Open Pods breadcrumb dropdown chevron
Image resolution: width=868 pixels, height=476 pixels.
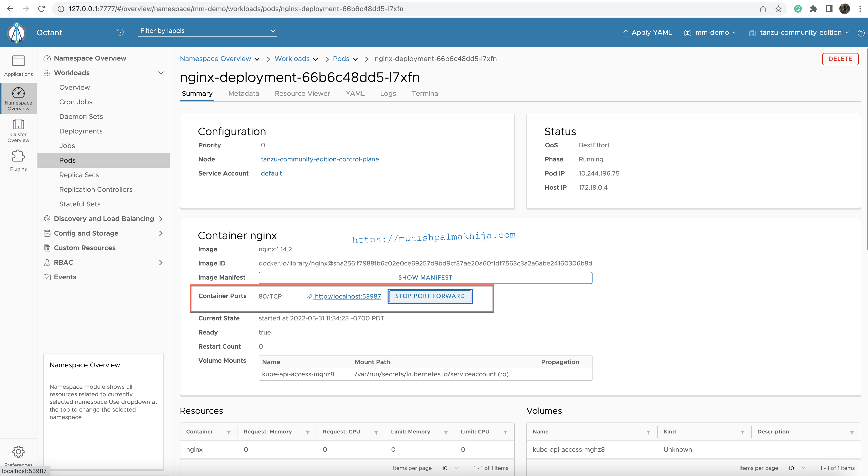pos(355,59)
